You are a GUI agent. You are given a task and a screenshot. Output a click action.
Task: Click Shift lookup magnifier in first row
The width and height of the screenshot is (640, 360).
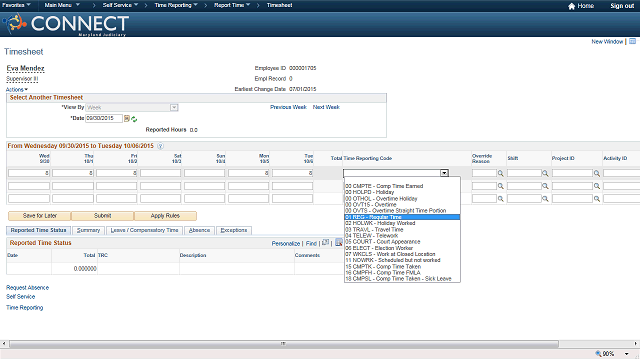545,173
